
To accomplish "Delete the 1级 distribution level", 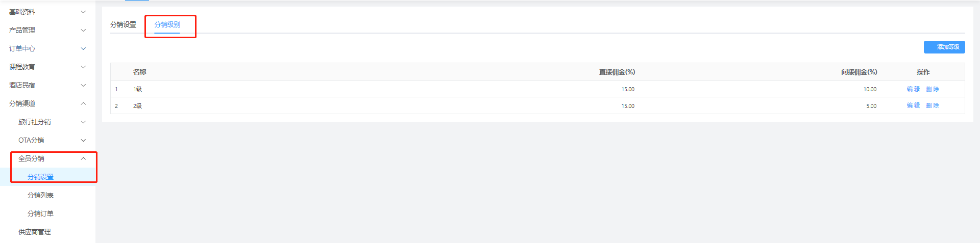I will tap(932, 89).
